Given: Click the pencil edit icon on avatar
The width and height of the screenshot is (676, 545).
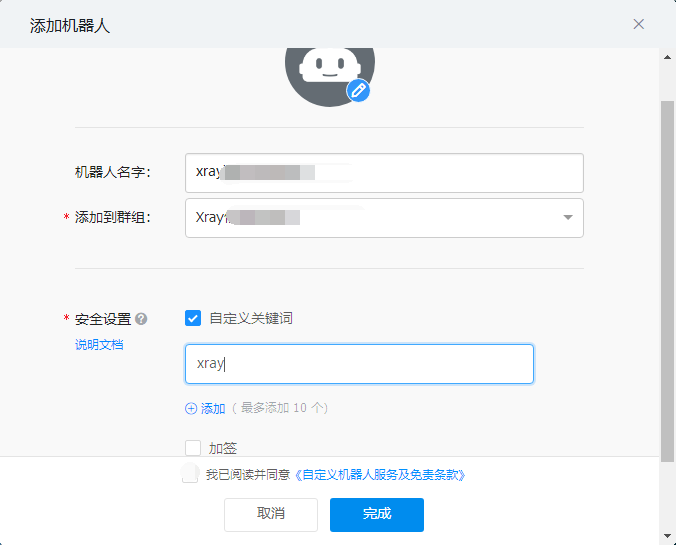Looking at the screenshot, I should (358, 91).
